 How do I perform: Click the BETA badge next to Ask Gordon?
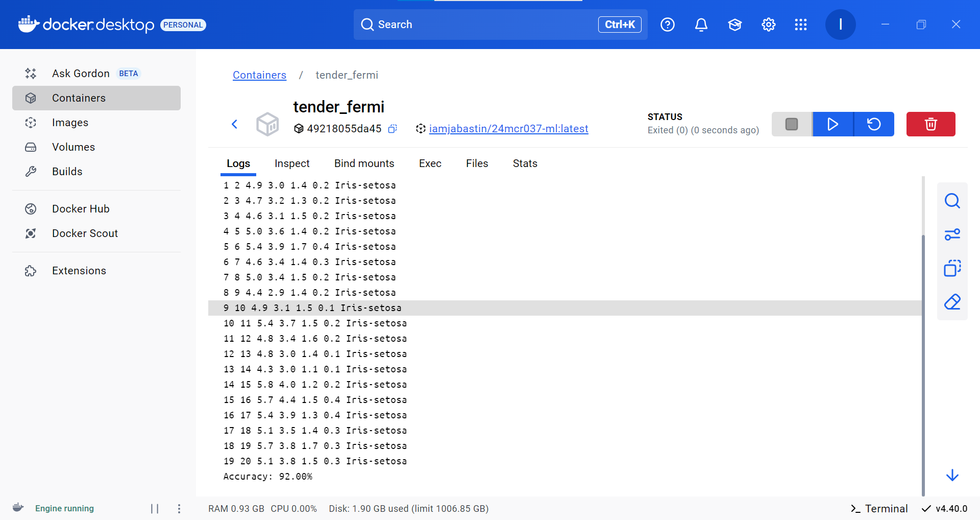(x=129, y=74)
